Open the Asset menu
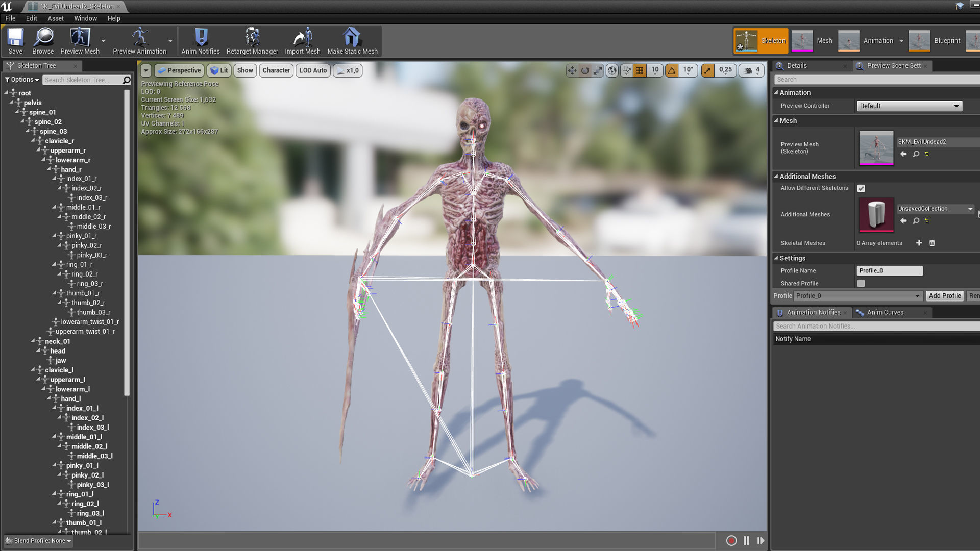Viewport: 980px width, 551px height. point(55,18)
